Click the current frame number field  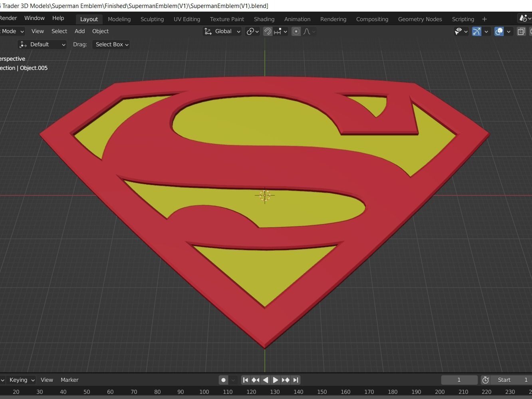(459, 380)
